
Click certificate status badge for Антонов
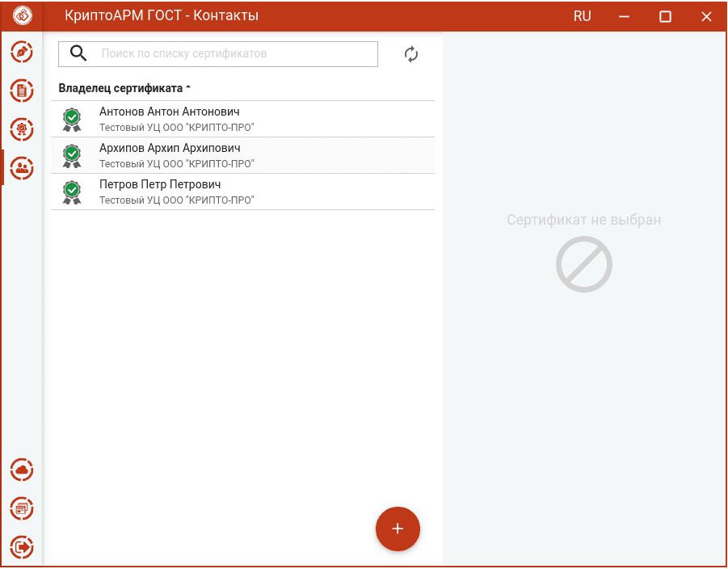tap(72, 120)
